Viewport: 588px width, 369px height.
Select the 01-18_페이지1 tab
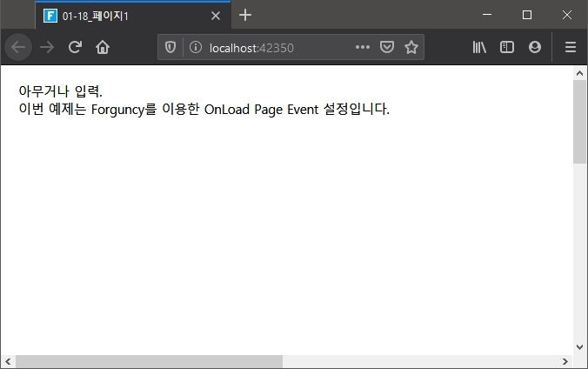pyautogui.click(x=122, y=16)
